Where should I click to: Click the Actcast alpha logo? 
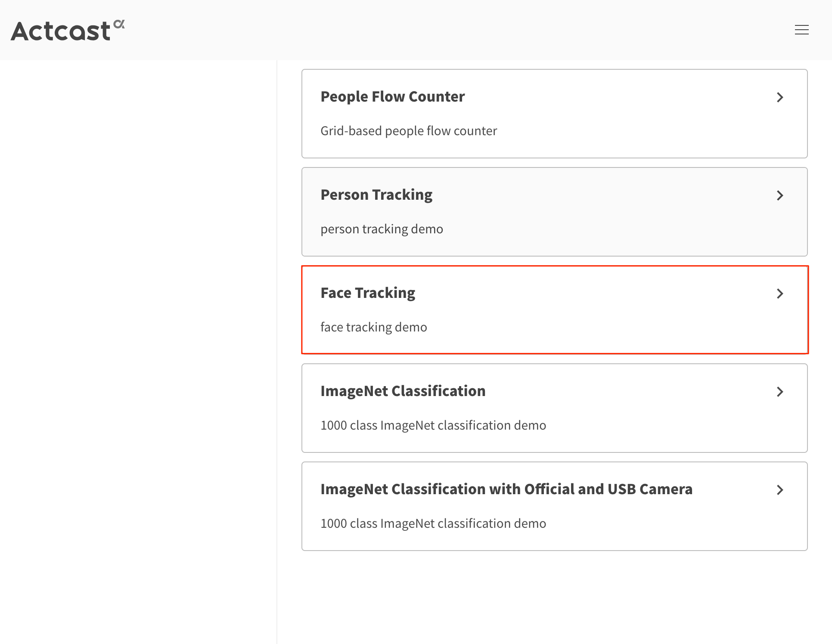pyautogui.click(x=67, y=30)
